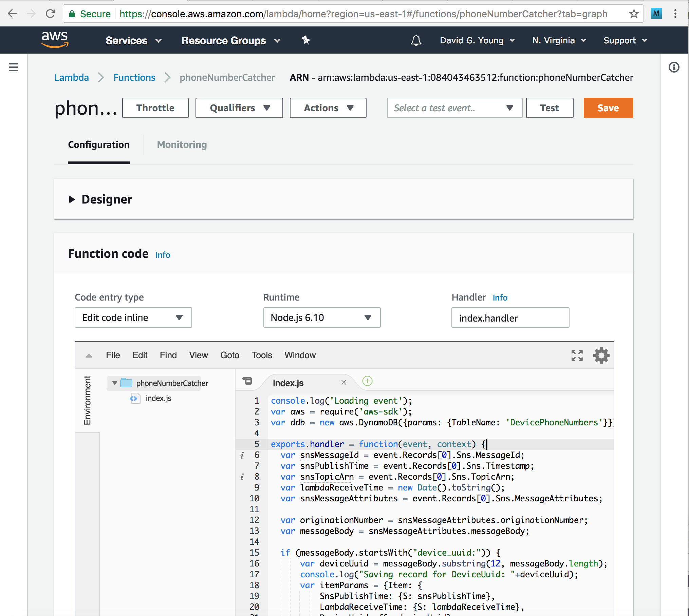Reload the page with refresh icon
Image resolution: width=689 pixels, height=616 pixels.
50,14
